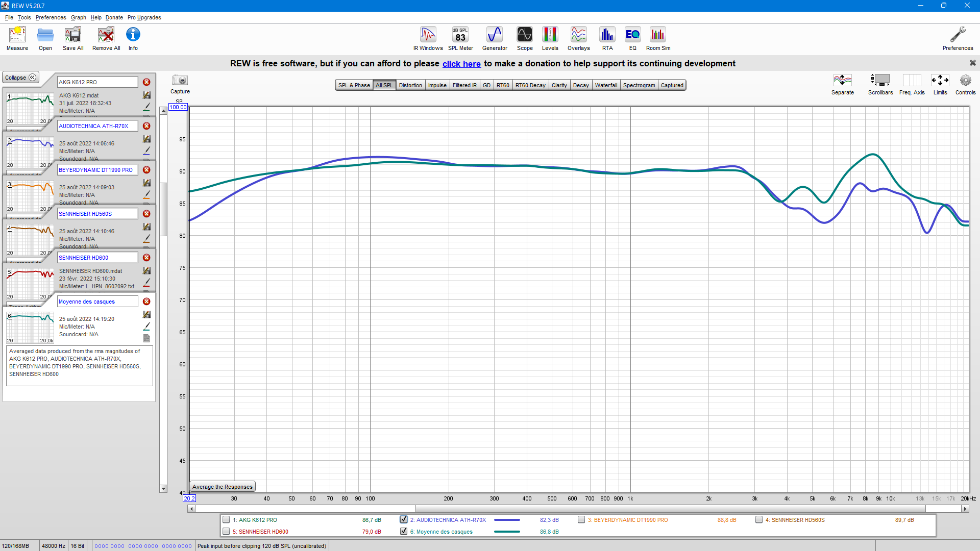Open the Donate menu
The width and height of the screenshot is (980, 551).
(114, 17)
